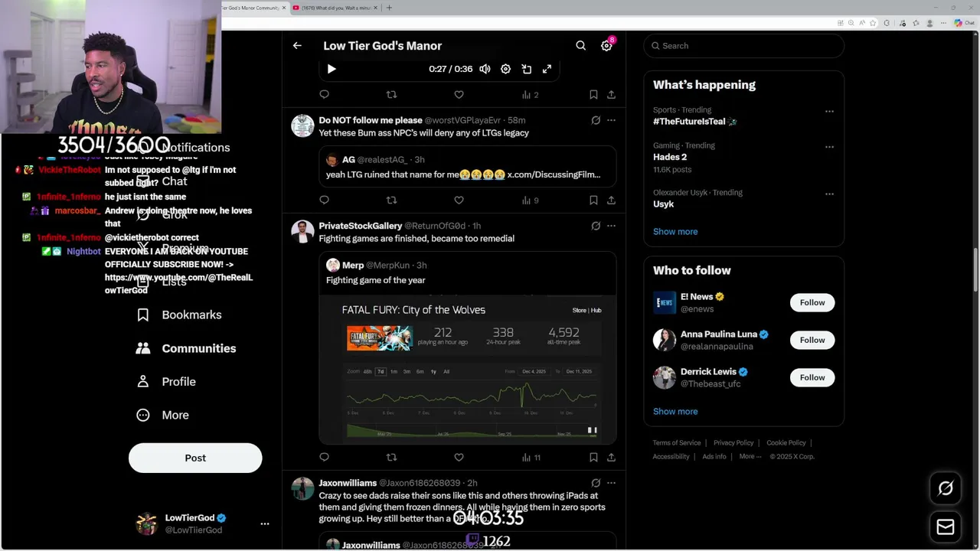Bookmark the PrivateStockGallery post
The image size is (980, 551).
[x=593, y=458]
